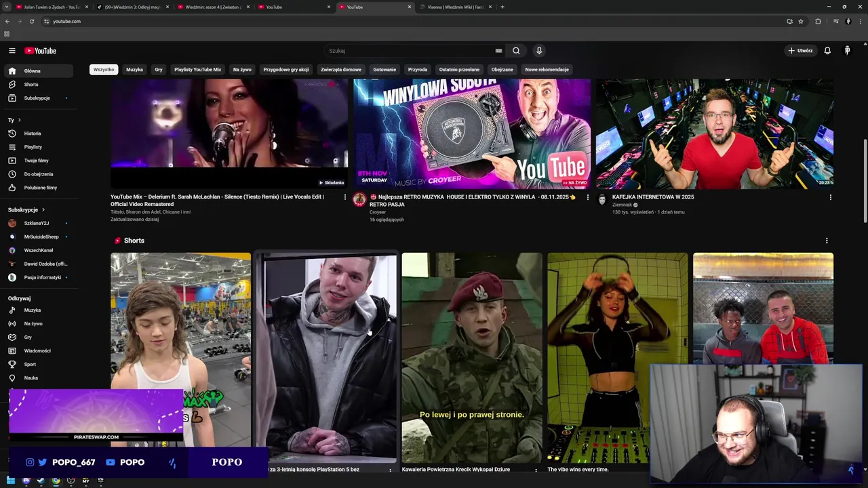The height and width of the screenshot is (488, 868).
Task: Open the browser extensions puzzle icon
Action: 818,21
